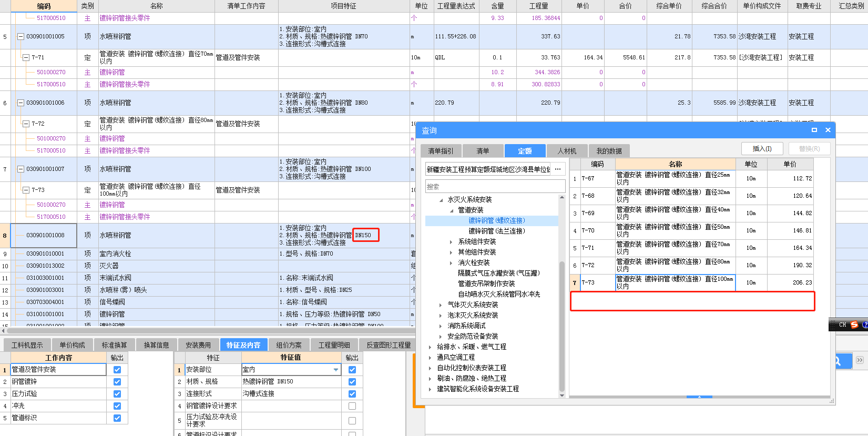The image size is (868, 436).
Task: Open the 工料机显示 bottom tab
Action: tap(27, 345)
